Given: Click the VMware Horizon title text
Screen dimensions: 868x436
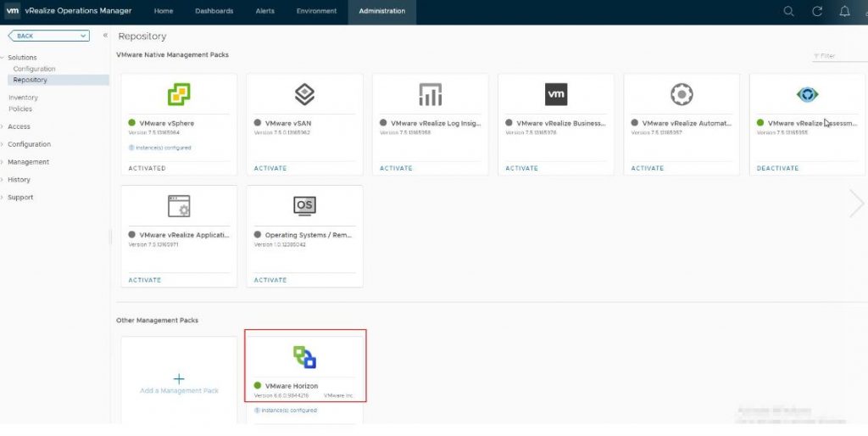Looking at the screenshot, I should tap(292, 386).
